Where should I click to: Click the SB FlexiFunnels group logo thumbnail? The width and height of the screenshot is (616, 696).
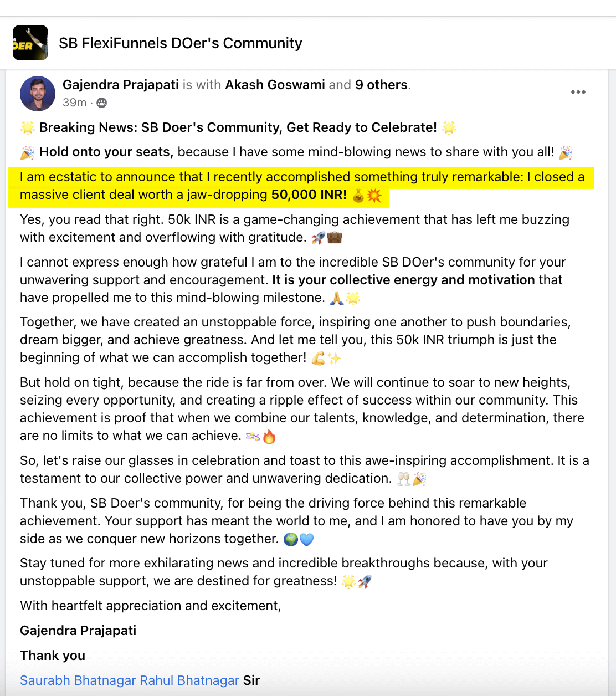tap(30, 43)
